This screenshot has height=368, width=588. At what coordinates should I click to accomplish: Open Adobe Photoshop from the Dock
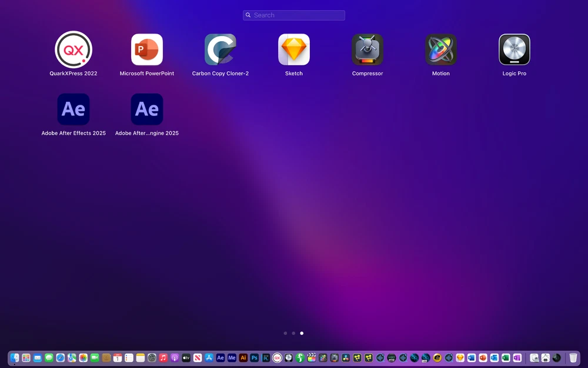(x=255, y=358)
